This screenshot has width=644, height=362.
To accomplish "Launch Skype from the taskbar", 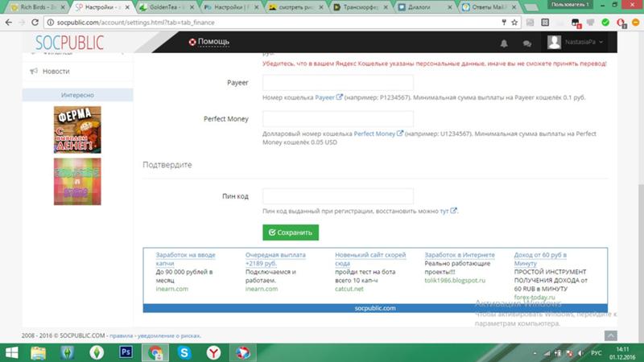I will pos(184,352).
